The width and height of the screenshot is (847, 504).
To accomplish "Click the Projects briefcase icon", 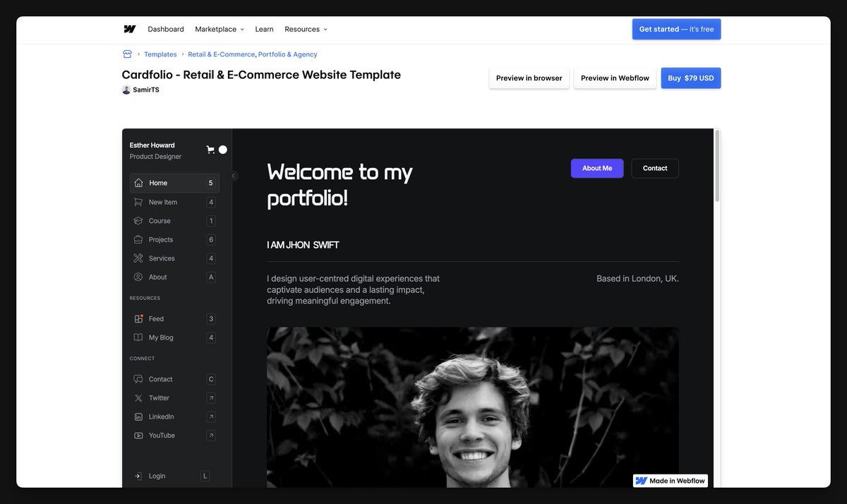I will 138,239.
